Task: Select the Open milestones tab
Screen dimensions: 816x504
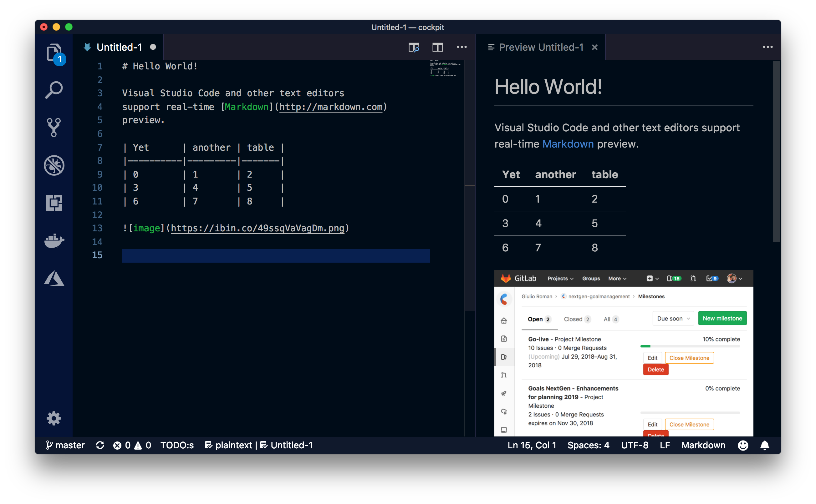Action: pyautogui.click(x=539, y=319)
